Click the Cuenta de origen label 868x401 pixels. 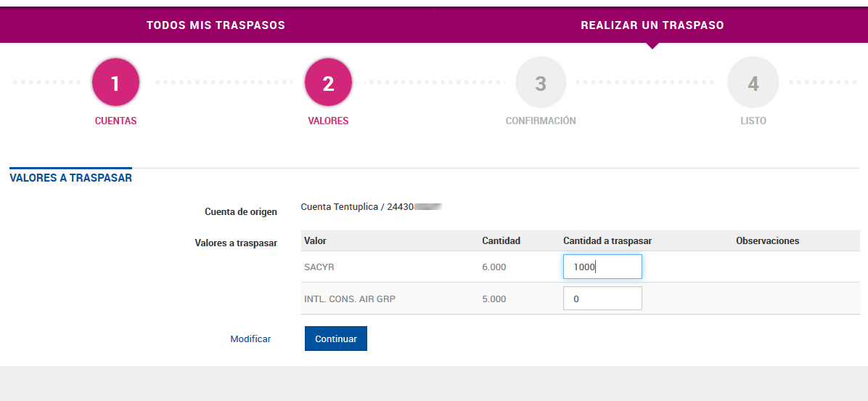click(241, 212)
